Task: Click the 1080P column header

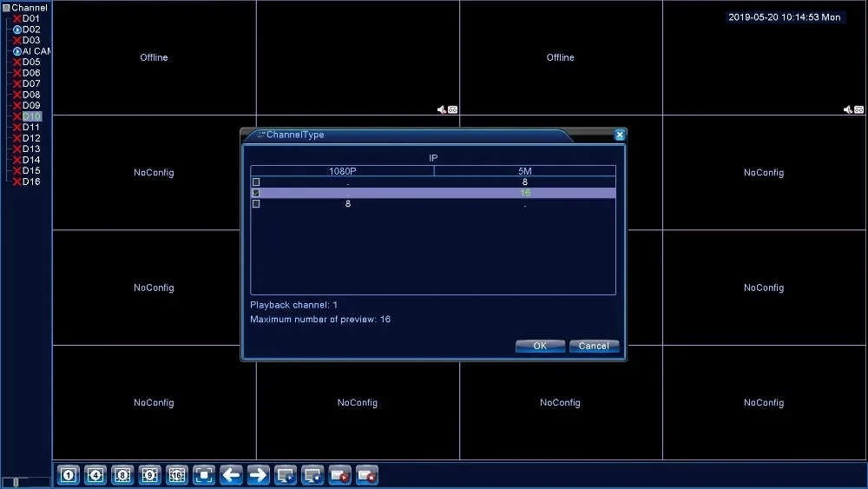Action: point(342,171)
